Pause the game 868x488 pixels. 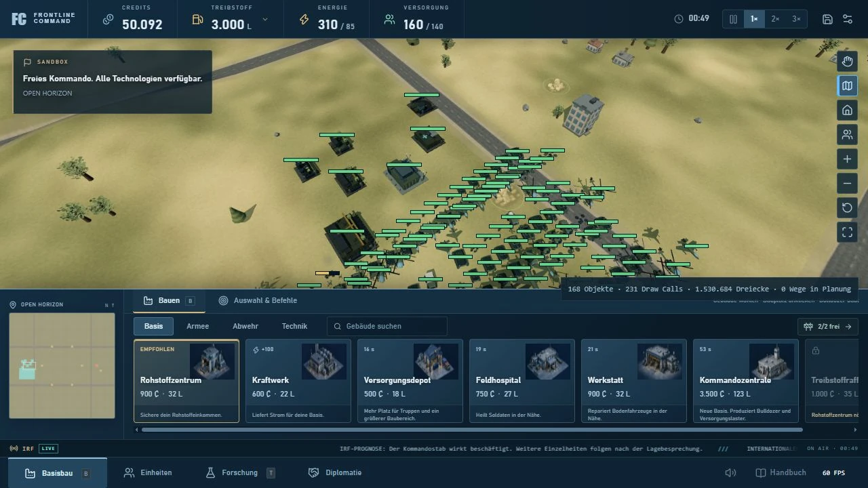pos(733,19)
